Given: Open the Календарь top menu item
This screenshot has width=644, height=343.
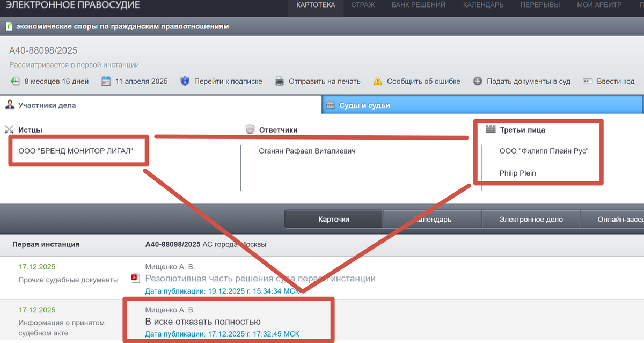Looking at the screenshot, I should click(x=483, y=5).
